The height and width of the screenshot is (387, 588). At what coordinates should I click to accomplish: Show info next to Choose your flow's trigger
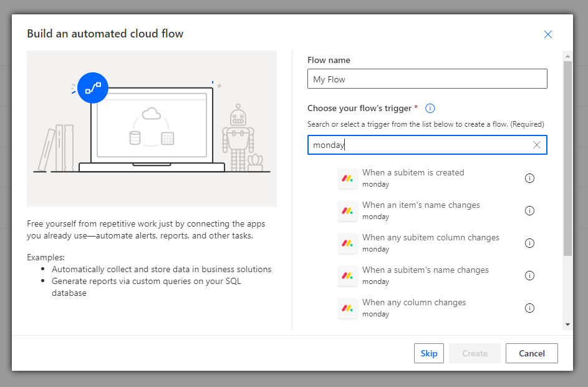pos(430,109)
